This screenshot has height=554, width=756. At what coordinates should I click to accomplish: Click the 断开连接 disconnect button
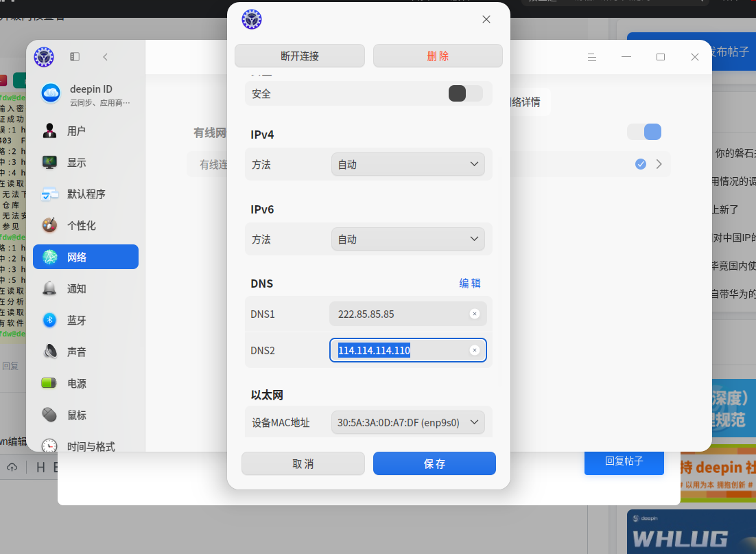pos(299,56)
